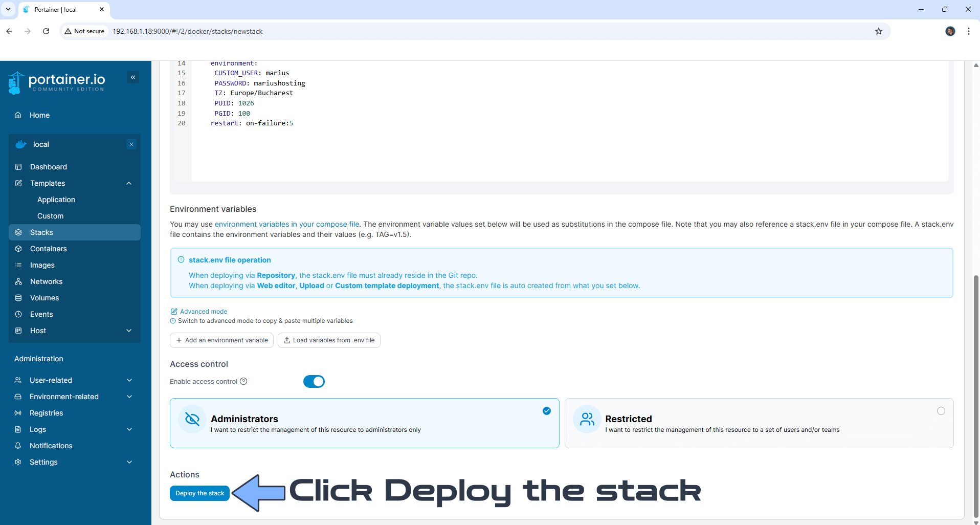980x525 pixels.
Task: Click the Notifications bell icon
Action: coord(18,446)
